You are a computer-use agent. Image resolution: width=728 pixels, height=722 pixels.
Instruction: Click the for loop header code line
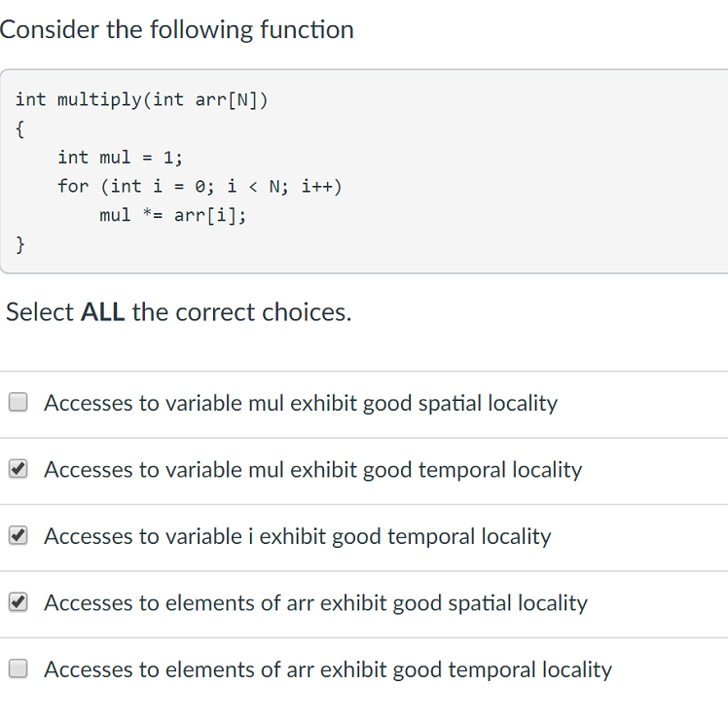(x=200, y=187)
